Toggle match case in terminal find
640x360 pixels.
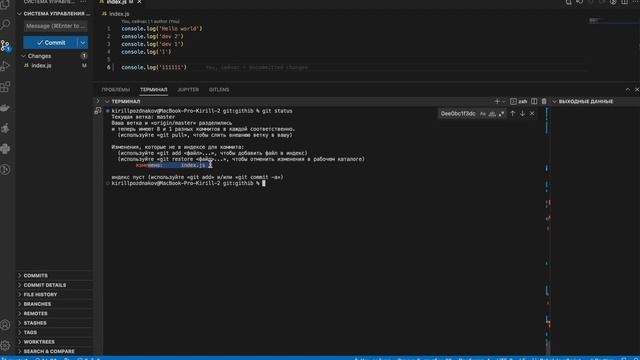click(483, 114)
